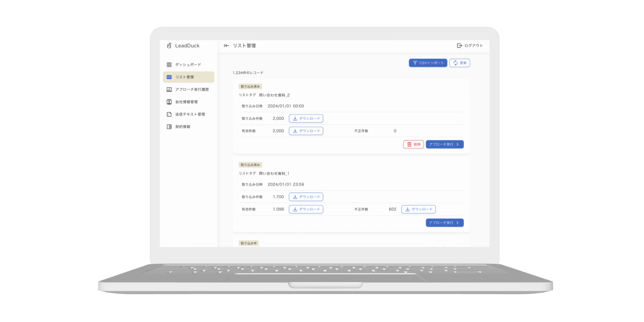The width and height of the screenshot is (644, 322).
Task: Select the CSV icon for リスト管理
Action: coord(169,77)
